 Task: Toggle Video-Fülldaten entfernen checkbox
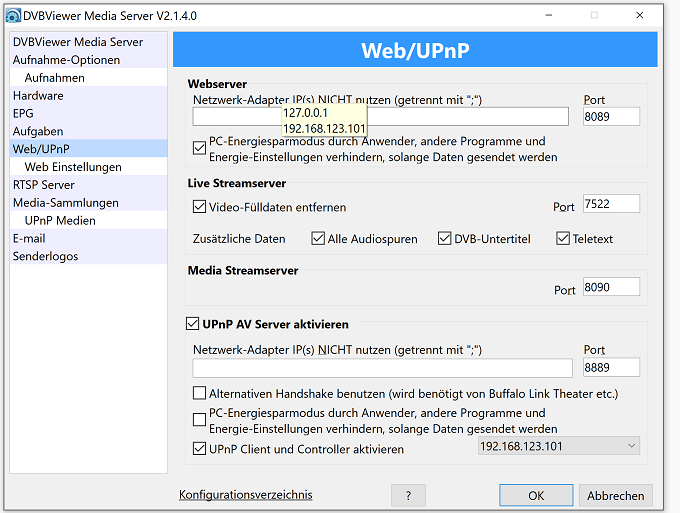(x=199, y=206)
